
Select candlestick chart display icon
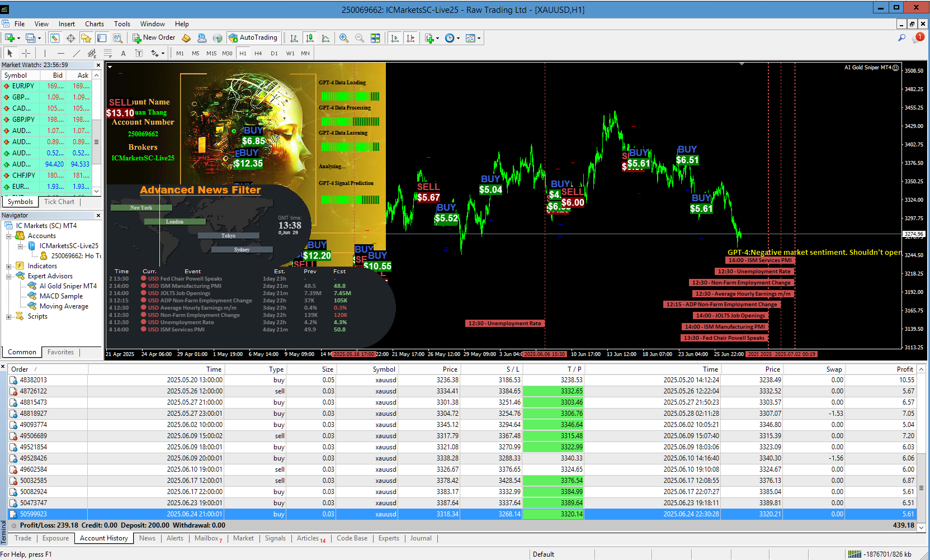click(x=310, y=38)
